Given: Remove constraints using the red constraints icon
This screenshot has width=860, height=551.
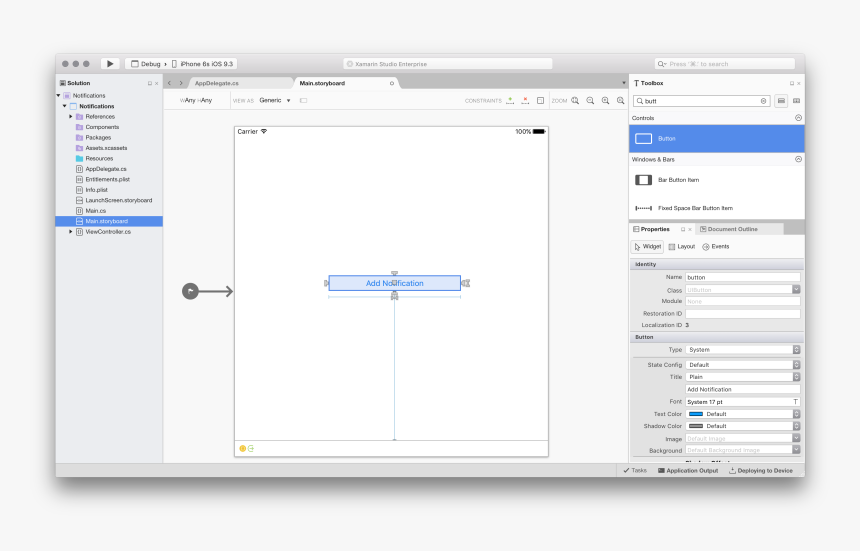Looking at the screenshot, I should [525, 100].
